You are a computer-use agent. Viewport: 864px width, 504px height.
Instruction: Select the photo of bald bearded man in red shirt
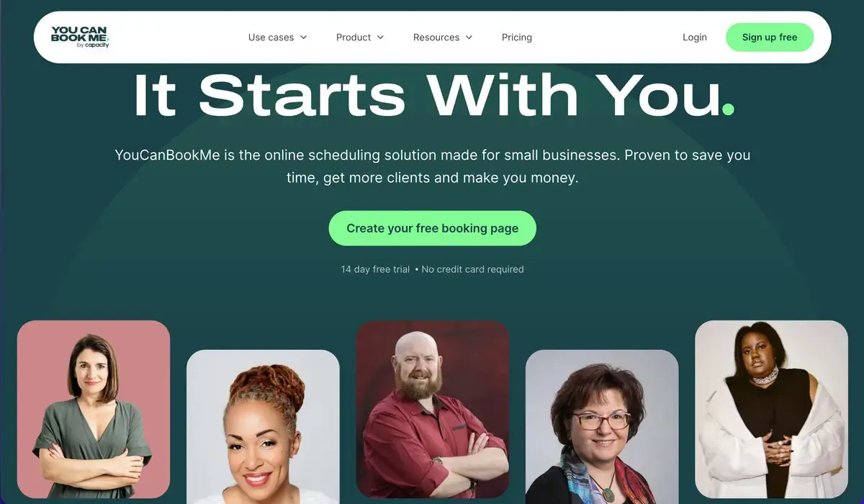(x=433, y=410)
